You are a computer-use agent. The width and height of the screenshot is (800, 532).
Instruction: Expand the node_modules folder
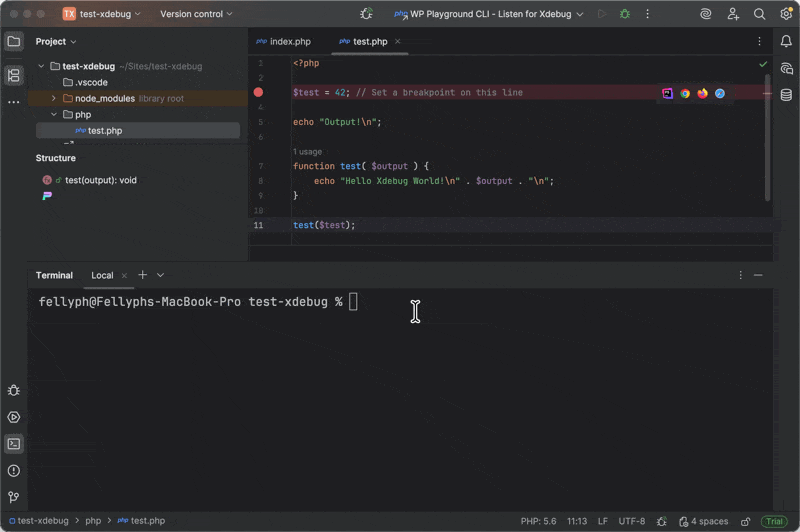(55, 98)
